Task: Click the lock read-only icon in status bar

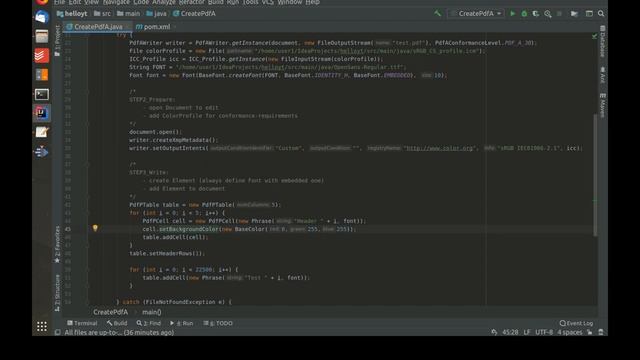Action: (589, 332)
